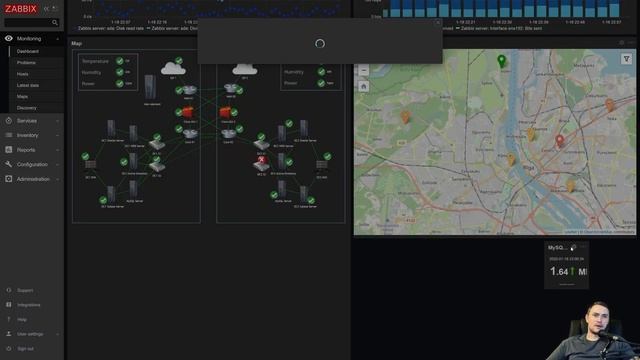The image size is (640, 360).
Task: Open Maps under Monitoring
Action: 22,97
